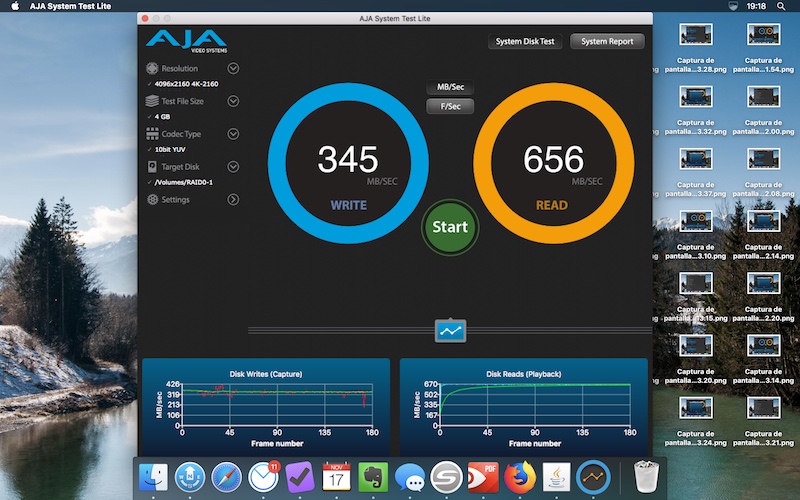Open Safari from the Dock
Viewport: 800px width, 500px height.
227,477
